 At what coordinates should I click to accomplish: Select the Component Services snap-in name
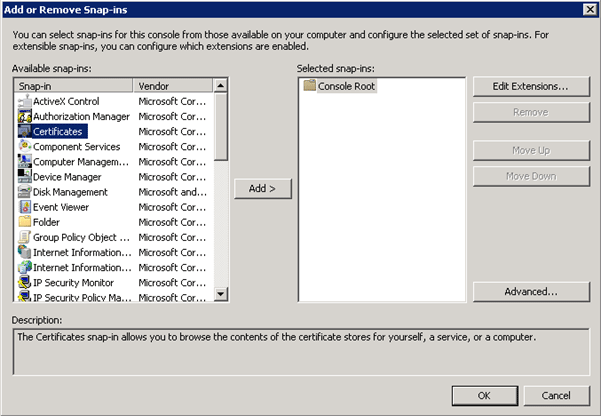(76, 146)
